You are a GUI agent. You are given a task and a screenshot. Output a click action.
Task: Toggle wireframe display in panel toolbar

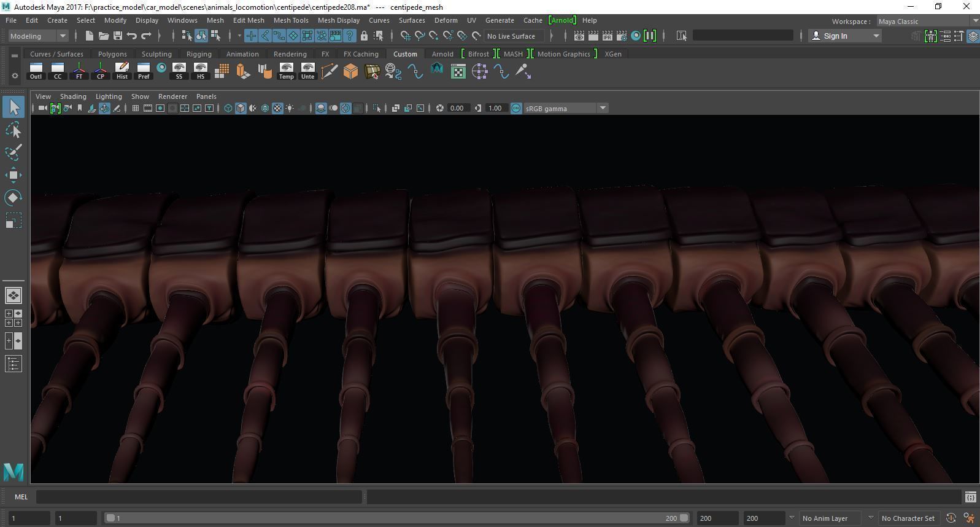(x=228, y=108)
